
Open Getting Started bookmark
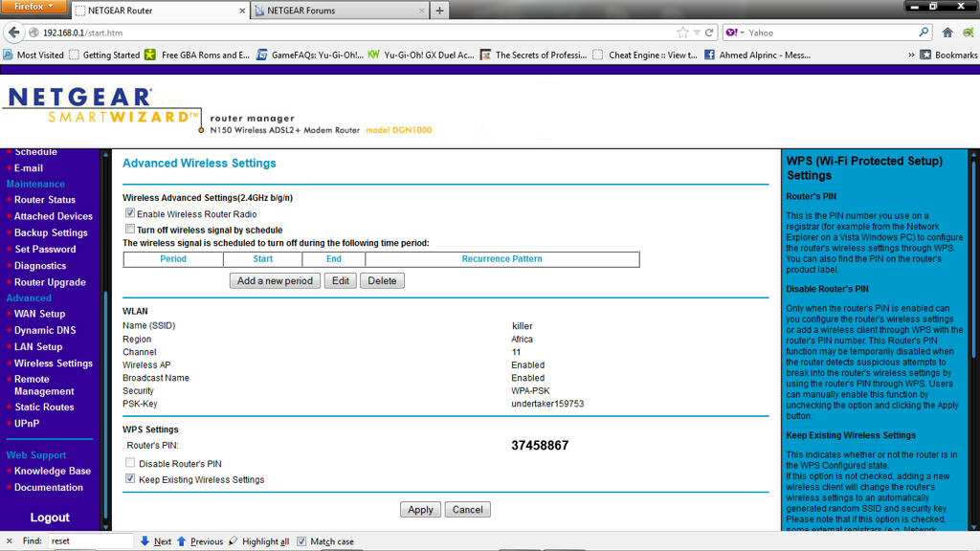[105, 55]
